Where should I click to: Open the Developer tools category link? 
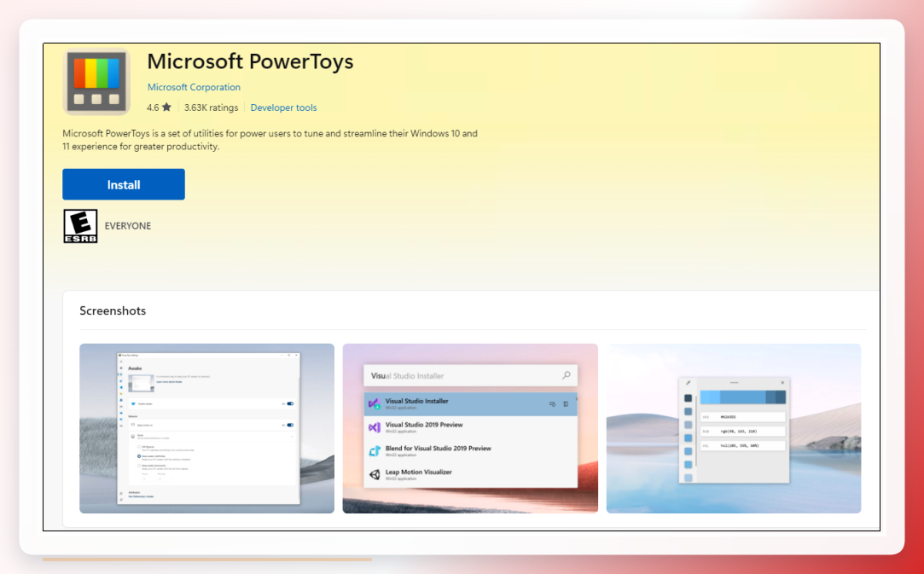point(283,107)
